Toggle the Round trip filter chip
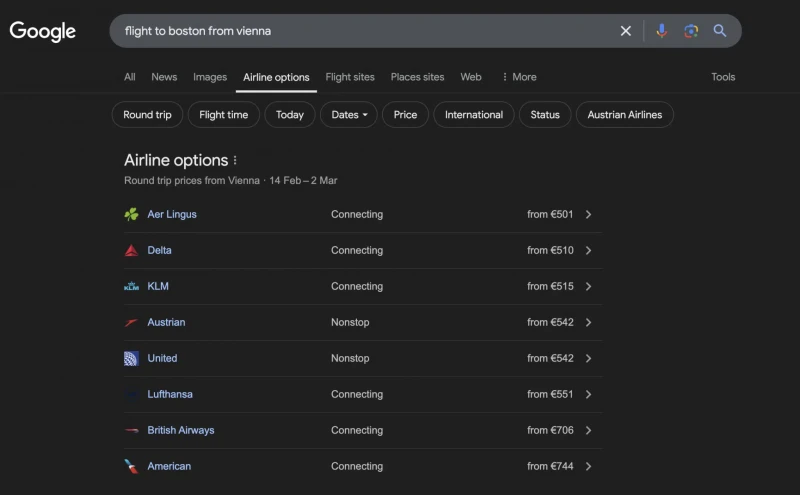 (x=147, y=115)
